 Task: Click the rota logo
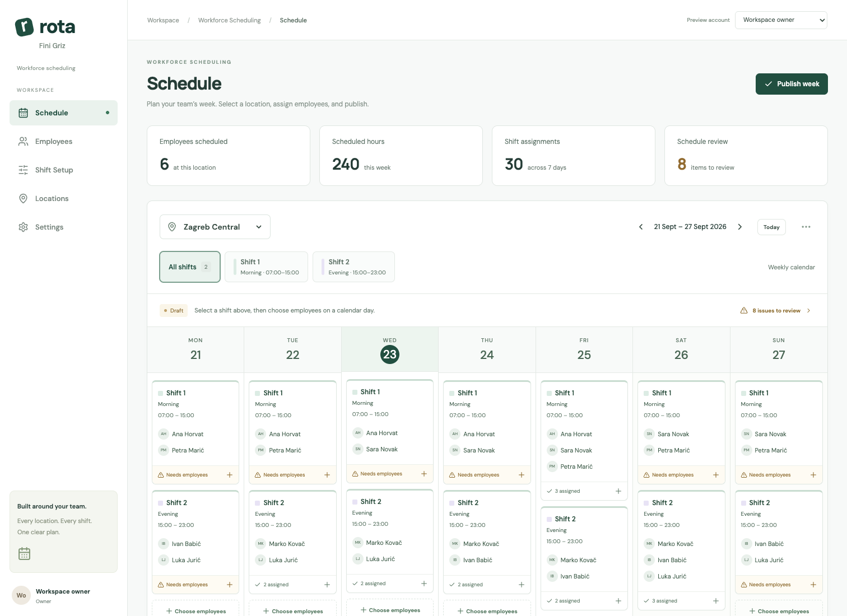[45, 27]
